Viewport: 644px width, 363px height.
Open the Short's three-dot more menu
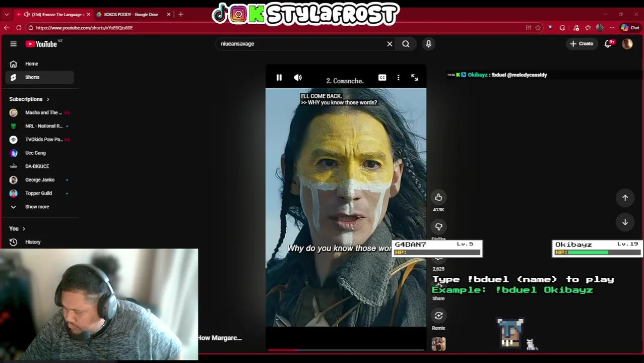coord(398,78)
